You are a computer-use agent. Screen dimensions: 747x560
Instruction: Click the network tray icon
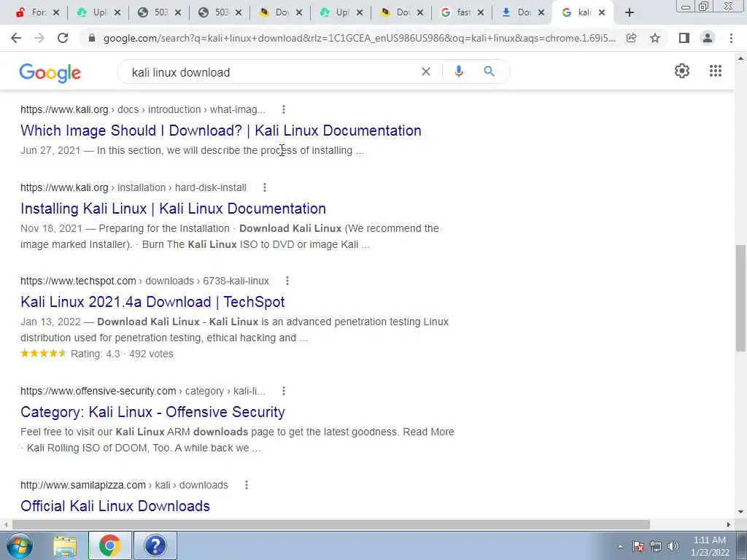click(656, 546)
